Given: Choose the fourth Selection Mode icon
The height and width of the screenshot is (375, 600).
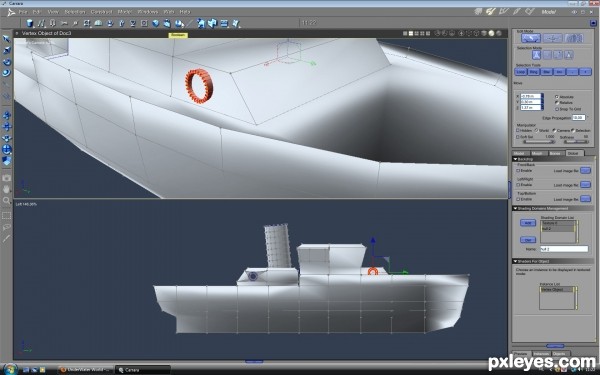Looking at the screenshot, I should point(569,55).
